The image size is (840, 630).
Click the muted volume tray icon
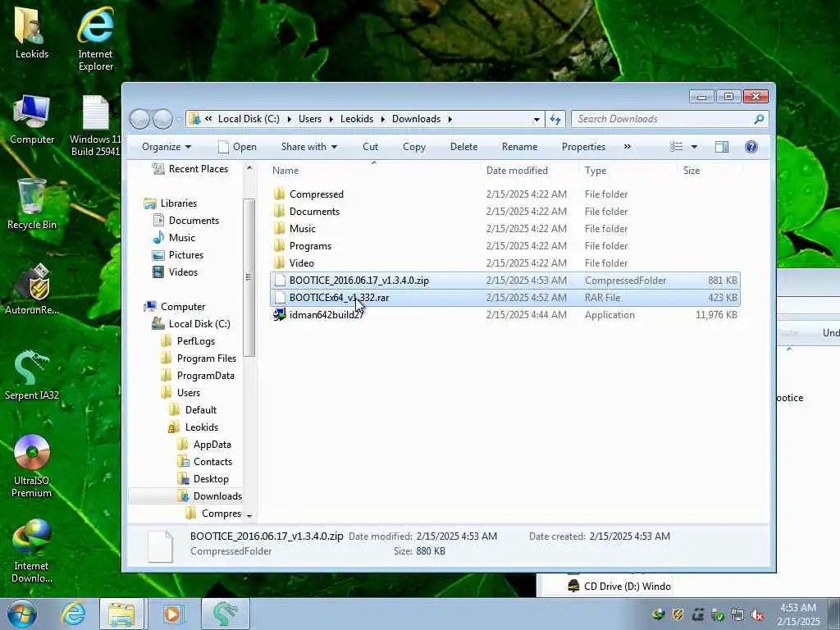[757, 615]
